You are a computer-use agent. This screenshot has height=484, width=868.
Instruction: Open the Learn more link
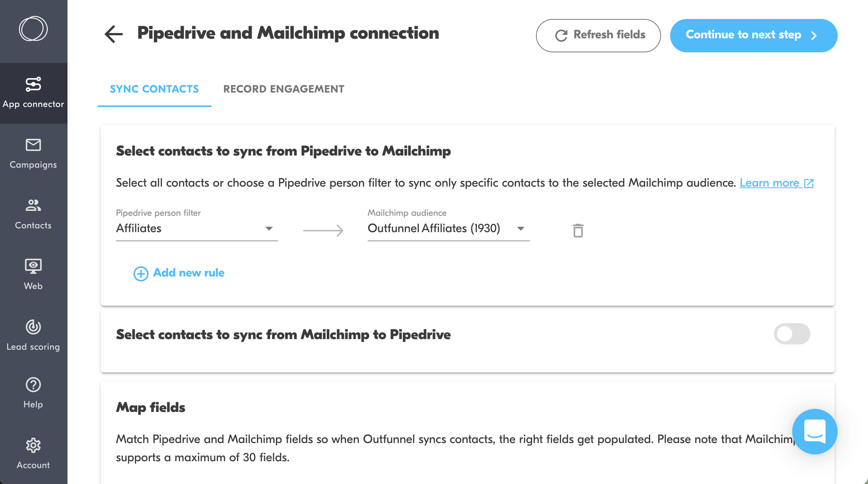(x=771, y=182)
